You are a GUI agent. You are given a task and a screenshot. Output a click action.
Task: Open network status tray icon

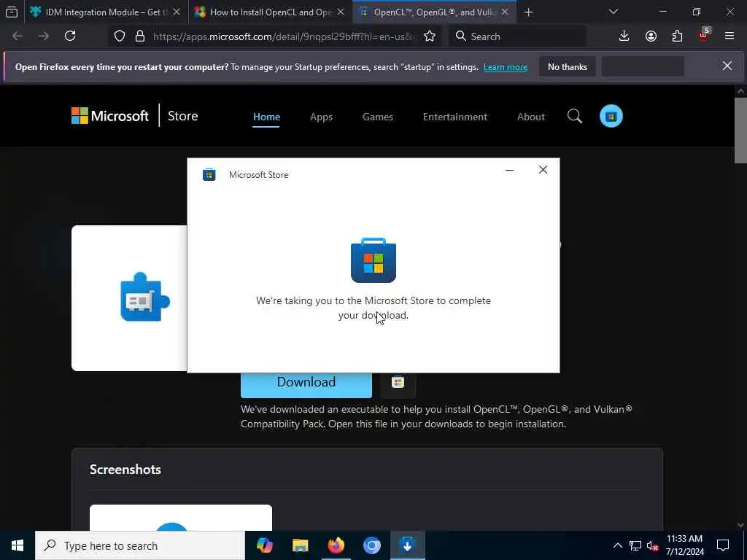click(635, 545)
